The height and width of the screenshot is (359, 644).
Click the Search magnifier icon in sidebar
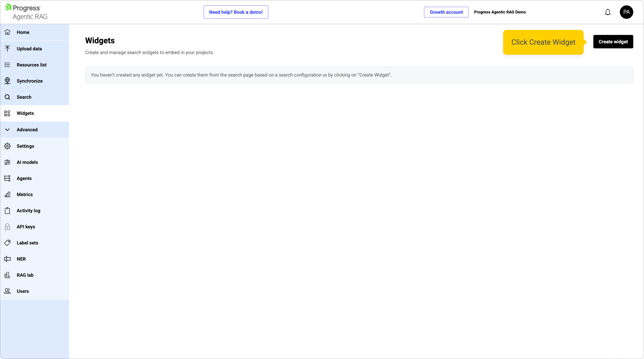7,97
